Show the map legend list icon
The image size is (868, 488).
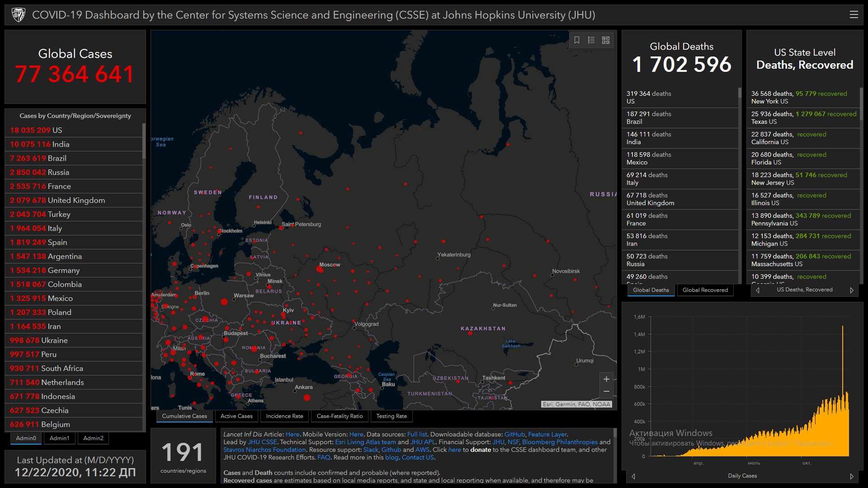click(591, 40)
